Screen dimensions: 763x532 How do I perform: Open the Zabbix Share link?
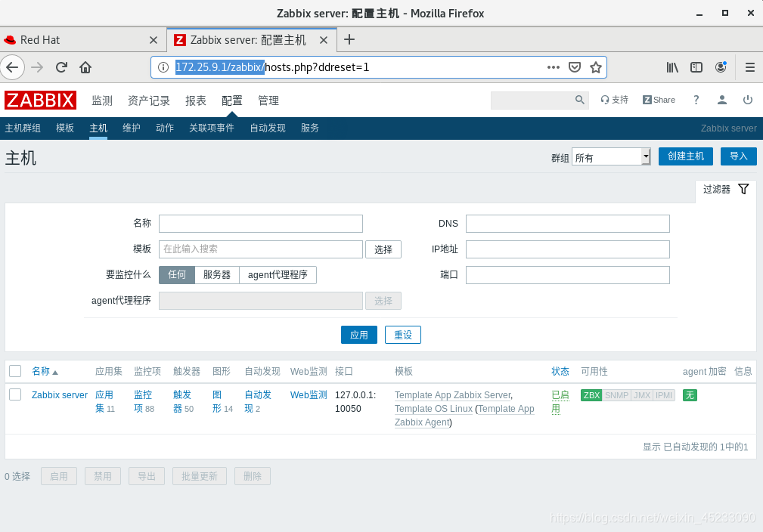click(659, 100)
